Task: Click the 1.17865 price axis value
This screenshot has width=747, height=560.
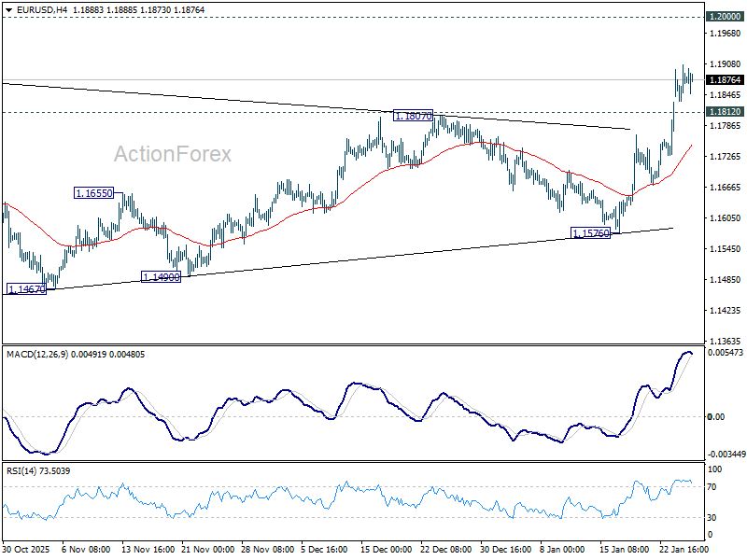Action: [x=726, y=126]
